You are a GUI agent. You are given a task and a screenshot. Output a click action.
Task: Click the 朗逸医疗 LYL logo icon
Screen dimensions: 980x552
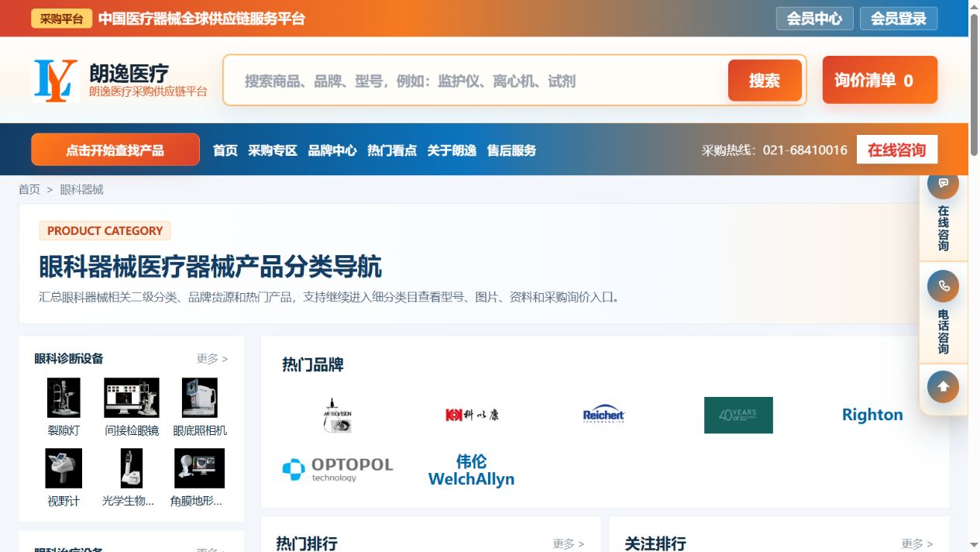(56, 81)
